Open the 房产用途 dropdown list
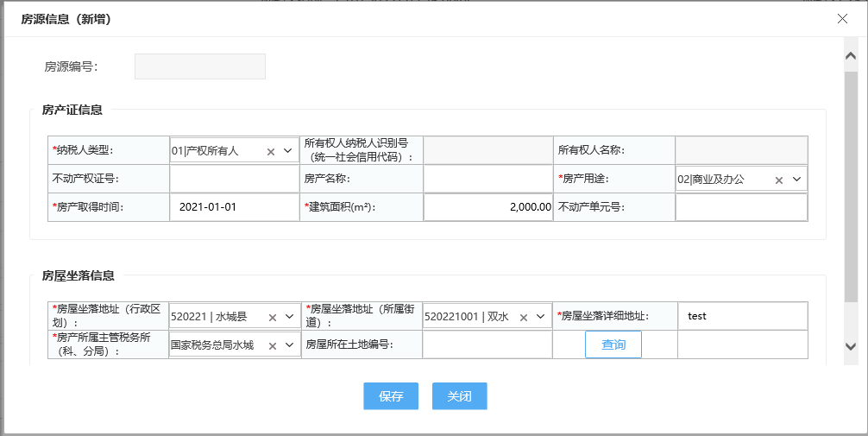Screen dimensions: 868x436 click(796, 180)
